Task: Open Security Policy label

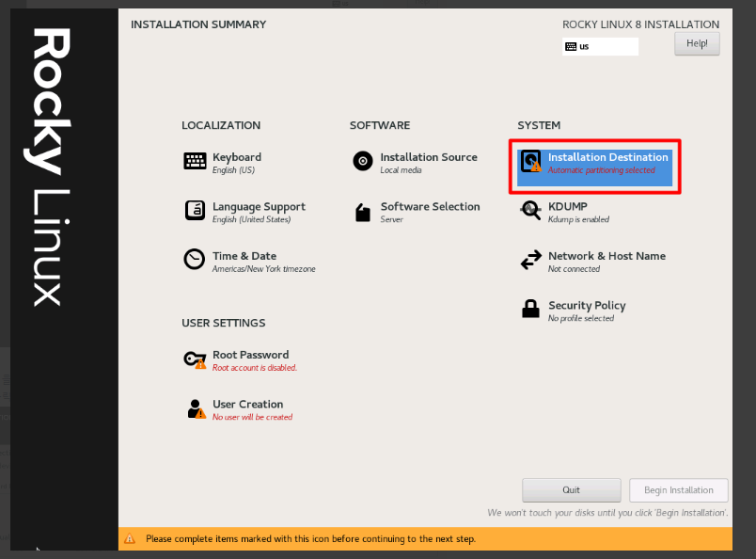Action: 587,306
